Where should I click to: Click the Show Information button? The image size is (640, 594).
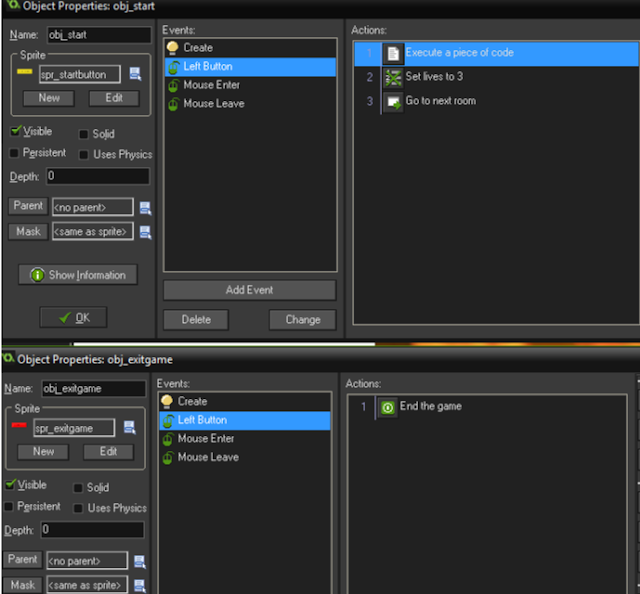point(78,275)
